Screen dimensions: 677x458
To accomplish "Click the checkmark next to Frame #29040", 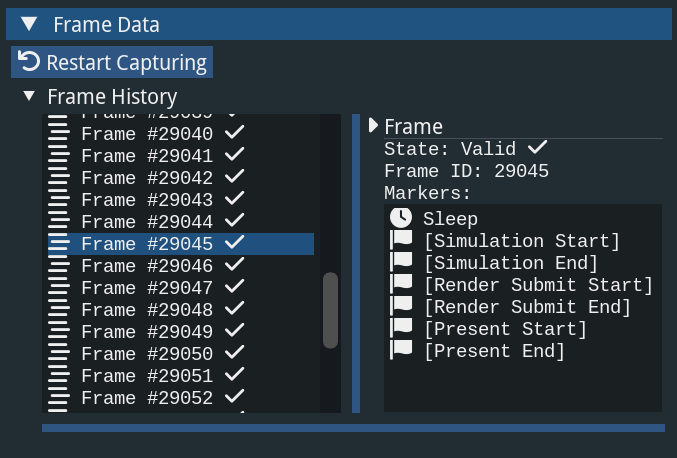I will coord(235,134).
